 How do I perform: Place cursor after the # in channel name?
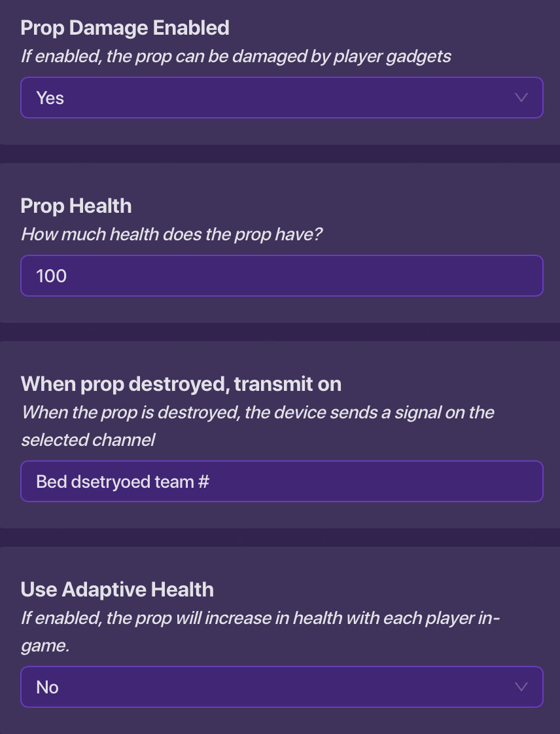(210, 482)
